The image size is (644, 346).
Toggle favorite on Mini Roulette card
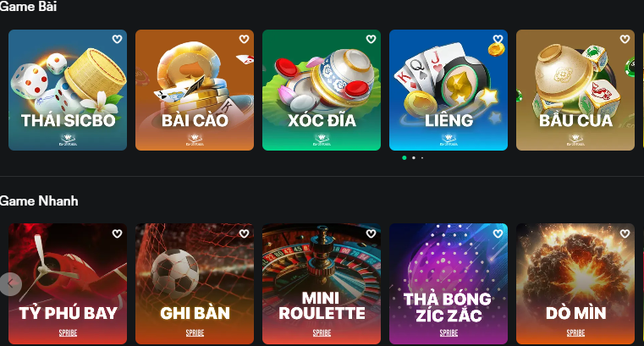[371, 233]
